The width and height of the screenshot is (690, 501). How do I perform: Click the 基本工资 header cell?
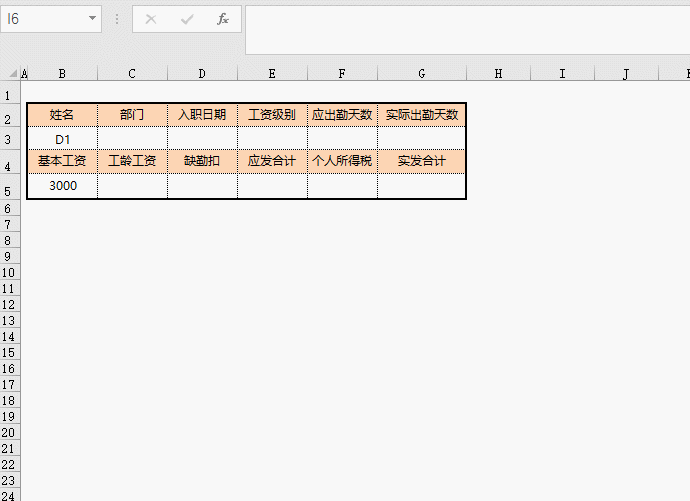(62, 161)
